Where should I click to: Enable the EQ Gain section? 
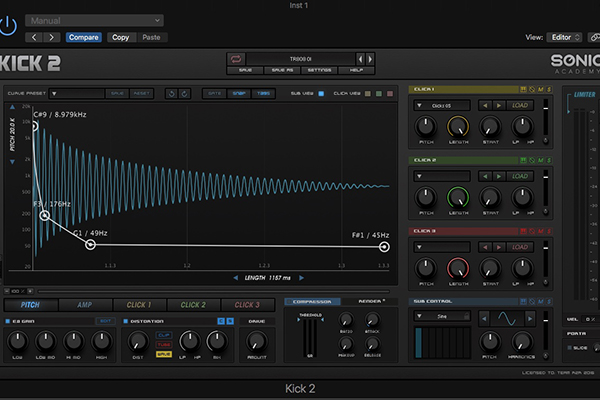coord(7,321)
